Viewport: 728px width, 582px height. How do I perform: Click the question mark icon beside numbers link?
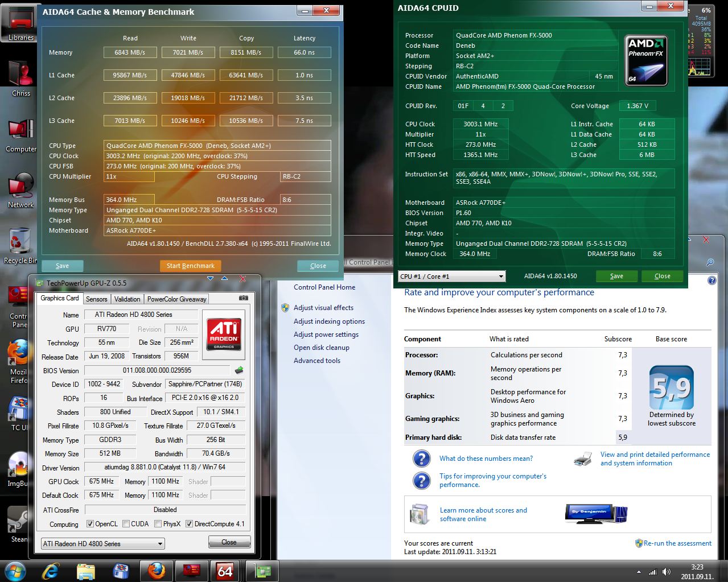(421, 459)
